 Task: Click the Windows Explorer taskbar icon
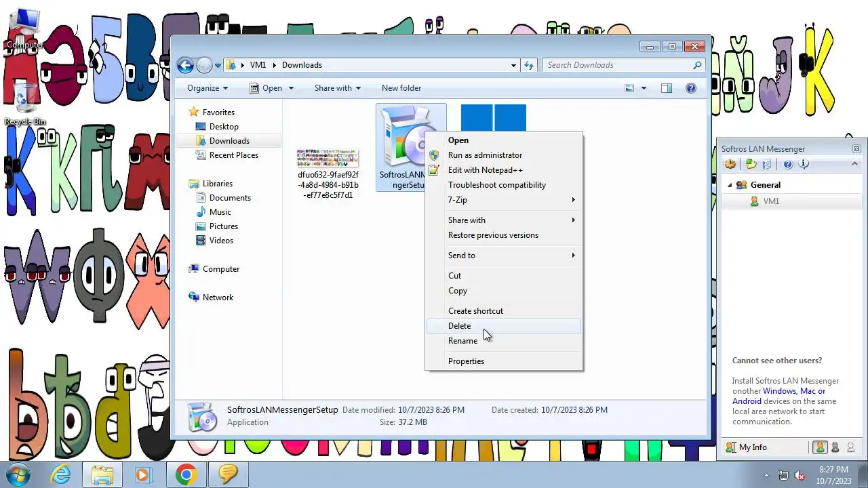[102, 474]
